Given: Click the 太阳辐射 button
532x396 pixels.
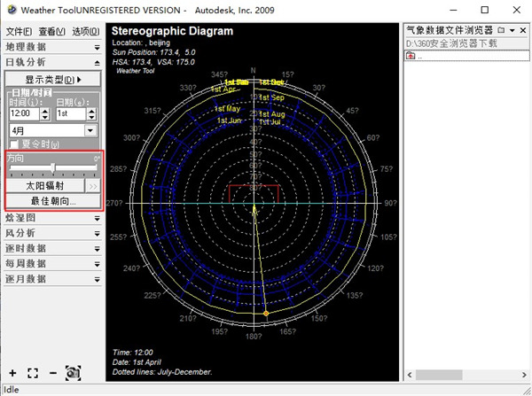Looking at the screenshot, I should click(x=44, y=187).
